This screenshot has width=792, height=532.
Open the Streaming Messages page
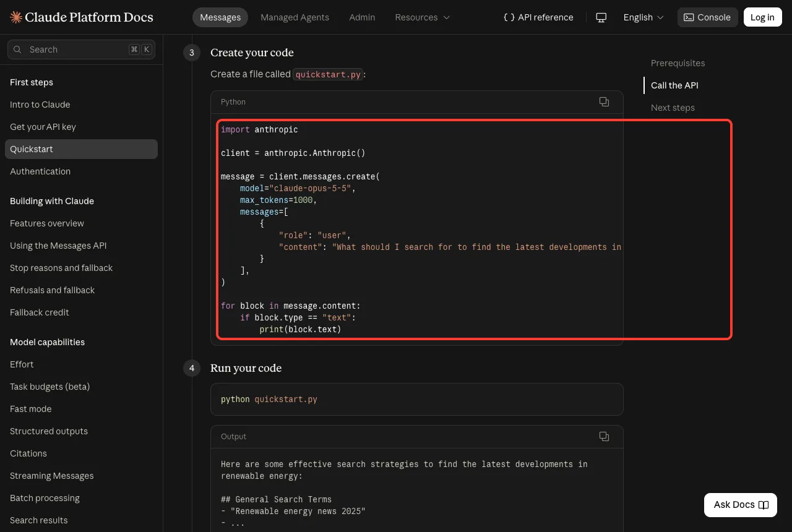(52, 476)
